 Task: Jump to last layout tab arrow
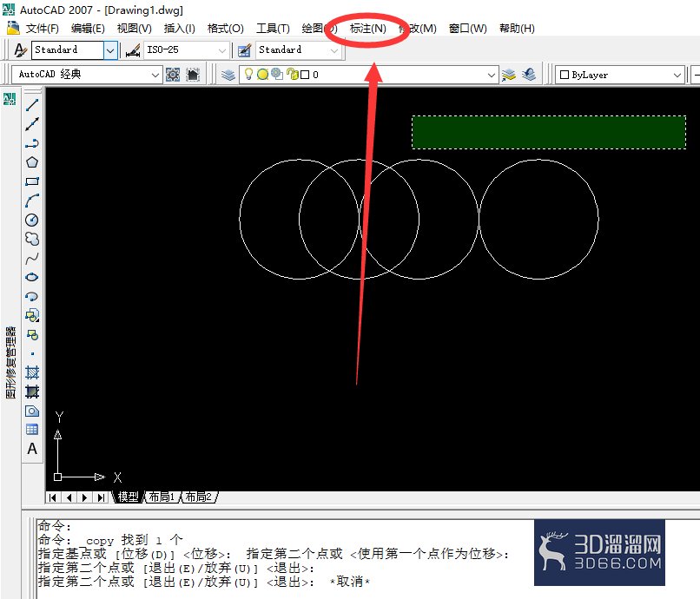[102, 497]
